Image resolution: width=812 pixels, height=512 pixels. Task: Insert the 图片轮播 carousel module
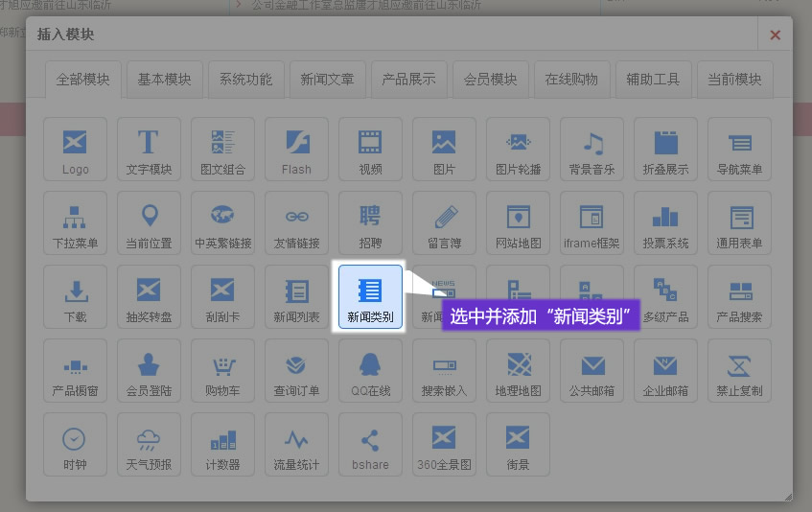click(518, 149)
